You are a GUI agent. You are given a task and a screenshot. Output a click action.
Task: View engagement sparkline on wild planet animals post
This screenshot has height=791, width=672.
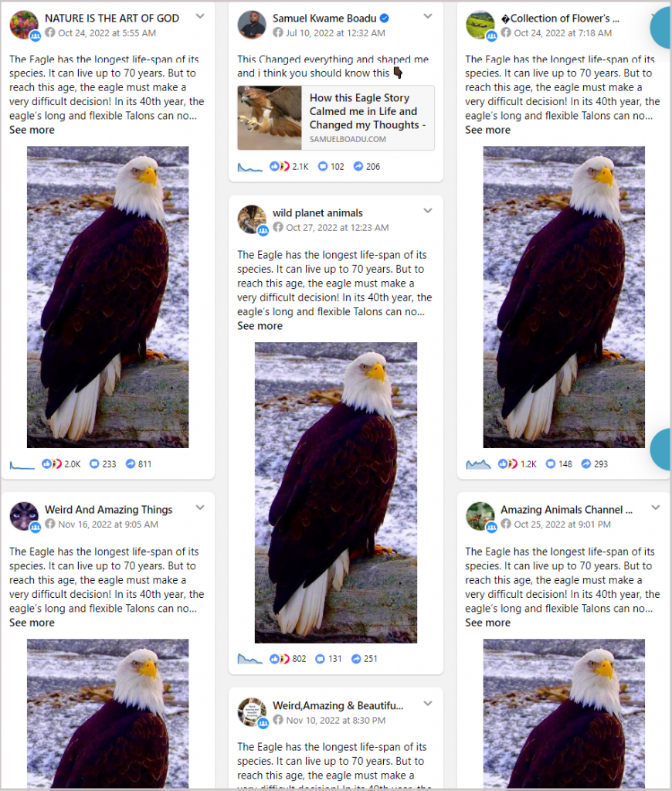coord(249,659)
